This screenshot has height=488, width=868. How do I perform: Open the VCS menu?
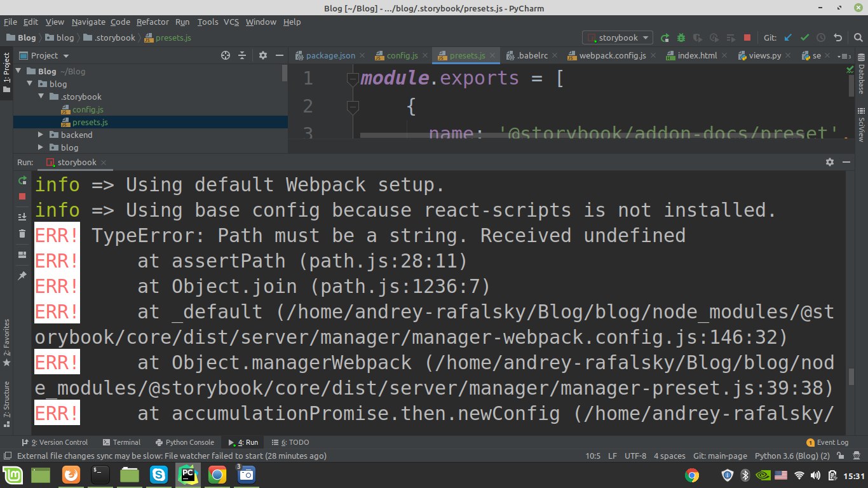pos(231,22)
